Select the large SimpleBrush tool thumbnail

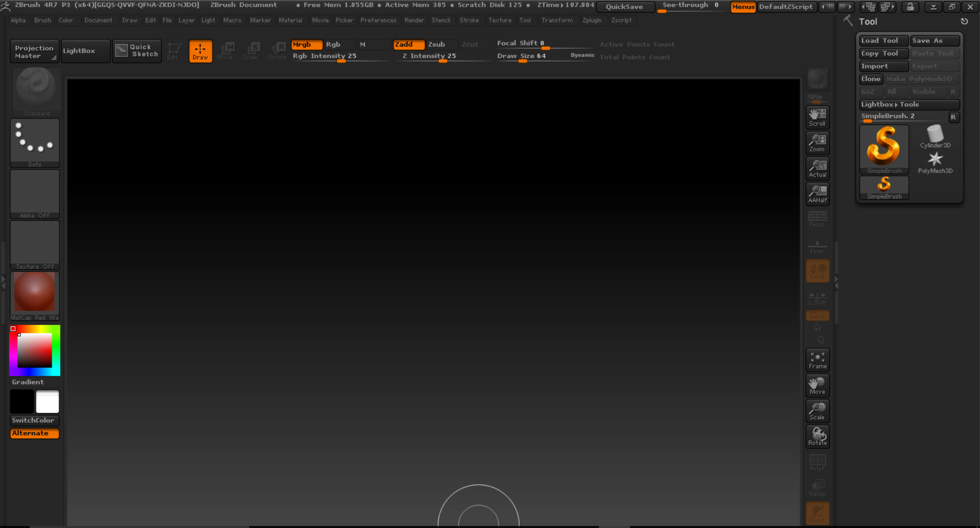pos(884,150)
